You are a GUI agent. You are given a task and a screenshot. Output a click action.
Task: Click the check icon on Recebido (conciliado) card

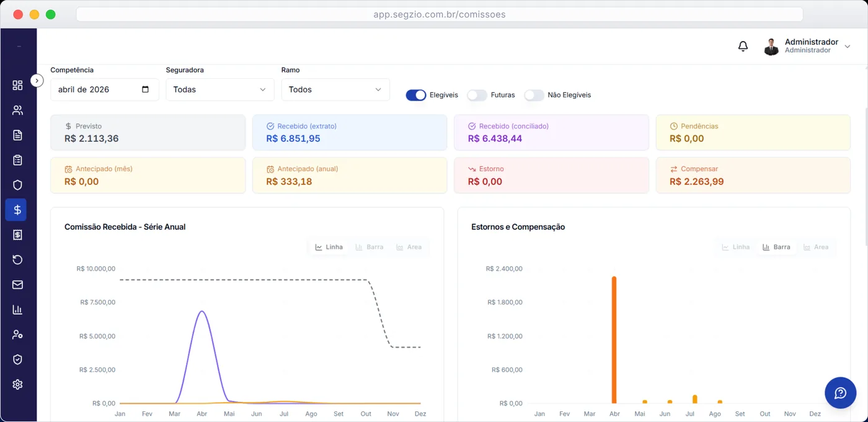pos(472,126)
